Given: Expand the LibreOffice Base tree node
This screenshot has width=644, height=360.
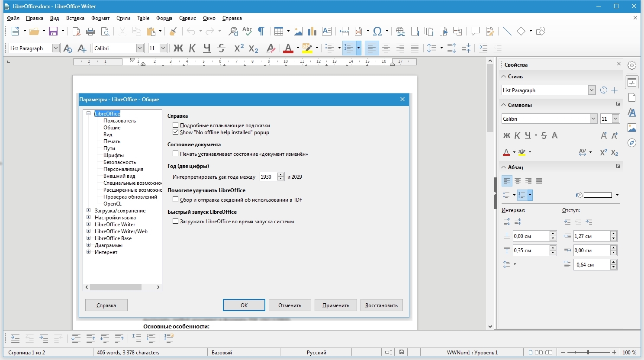Looking at the screenshot, I should pos(88,238).
